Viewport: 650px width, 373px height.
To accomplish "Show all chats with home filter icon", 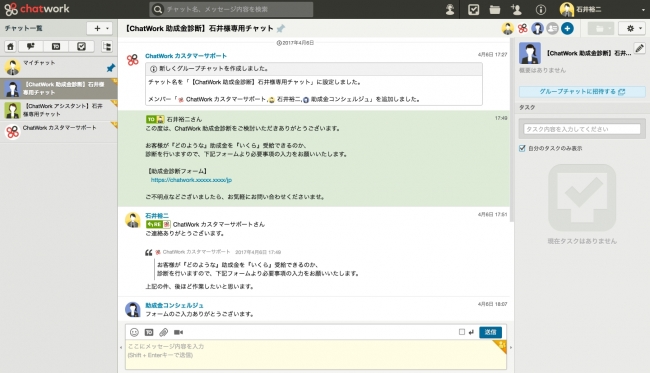I will point(10,46).
